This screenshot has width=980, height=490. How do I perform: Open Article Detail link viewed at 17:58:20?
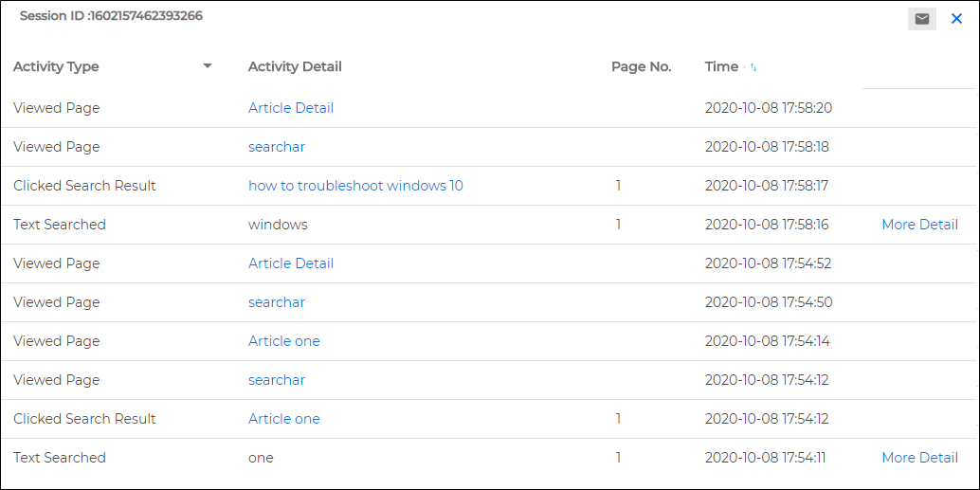coord(291,108)
